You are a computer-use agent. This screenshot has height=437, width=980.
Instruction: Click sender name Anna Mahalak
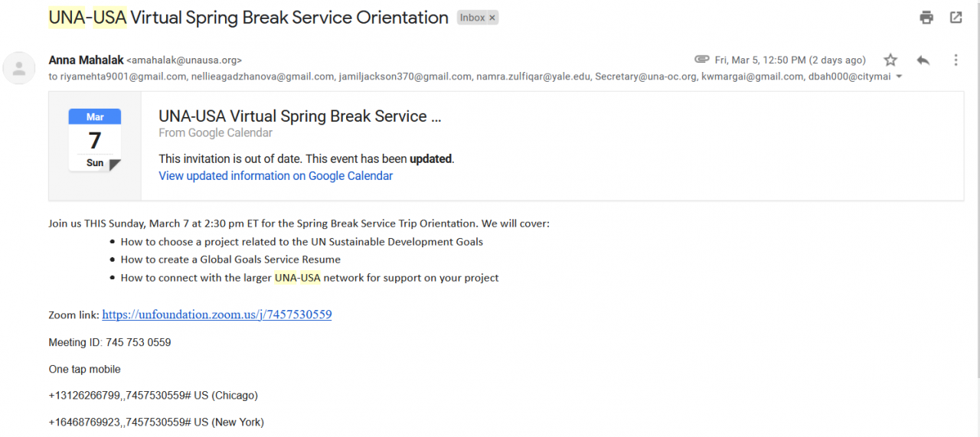(x=85, y=60)
